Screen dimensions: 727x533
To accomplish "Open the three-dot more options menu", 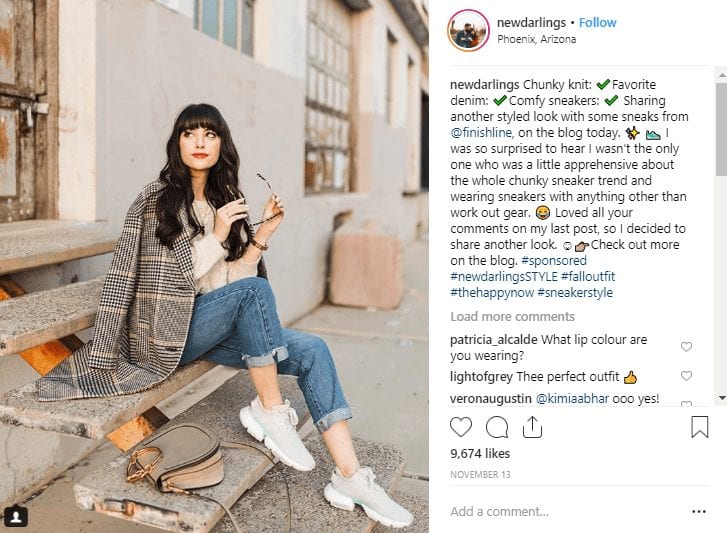I will 699,512.
